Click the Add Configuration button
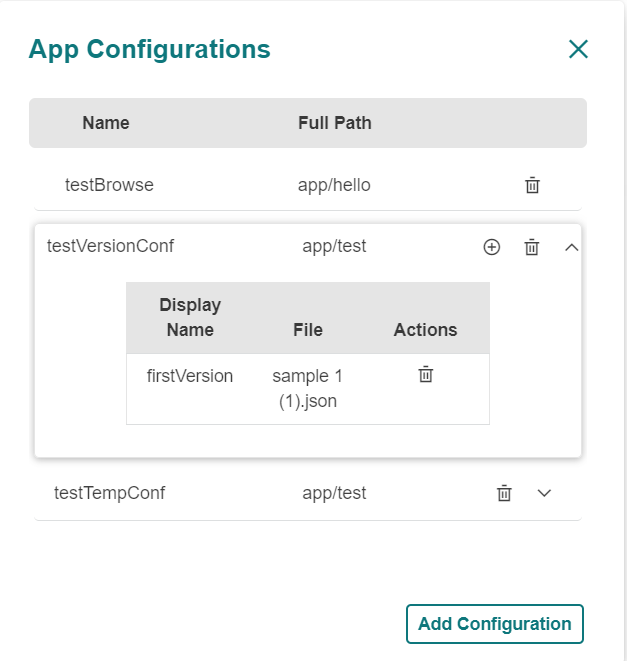 click(x=494, y=624)
